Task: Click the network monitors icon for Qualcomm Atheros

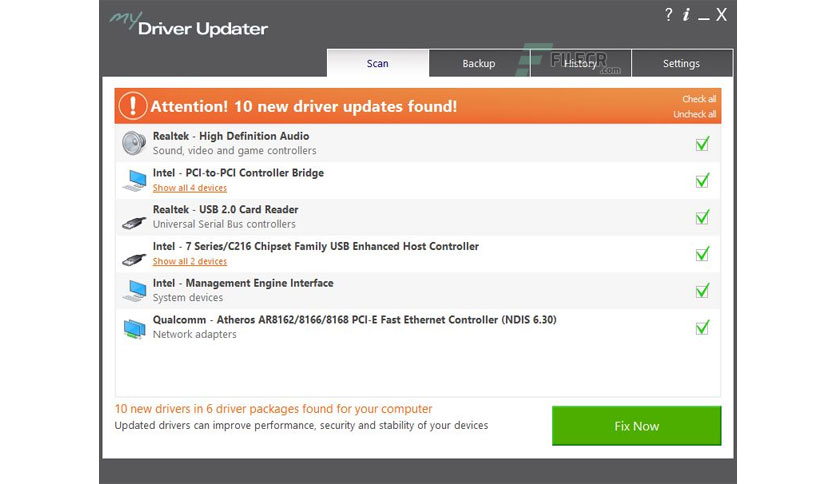Action: 134,328
